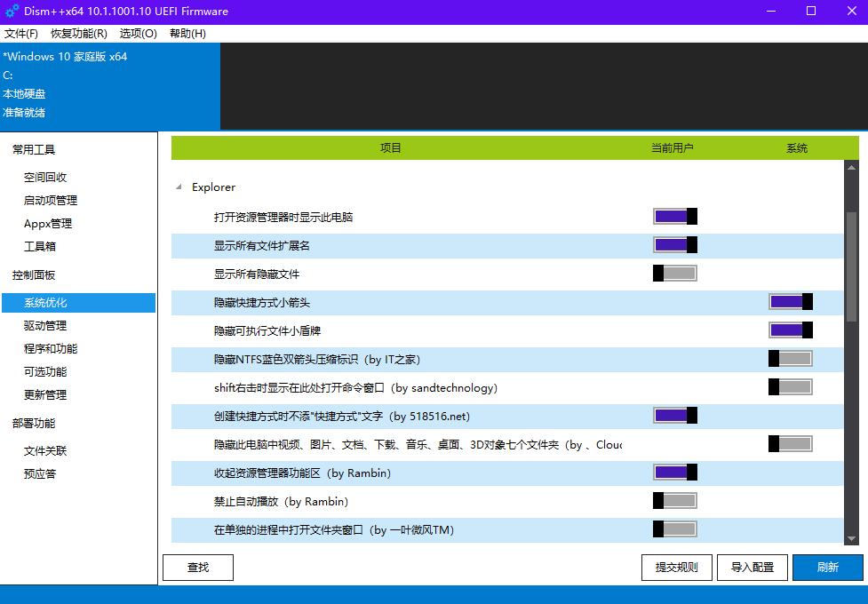
Task: Open 可选功能 in sidebar
Action: [45, 371]
